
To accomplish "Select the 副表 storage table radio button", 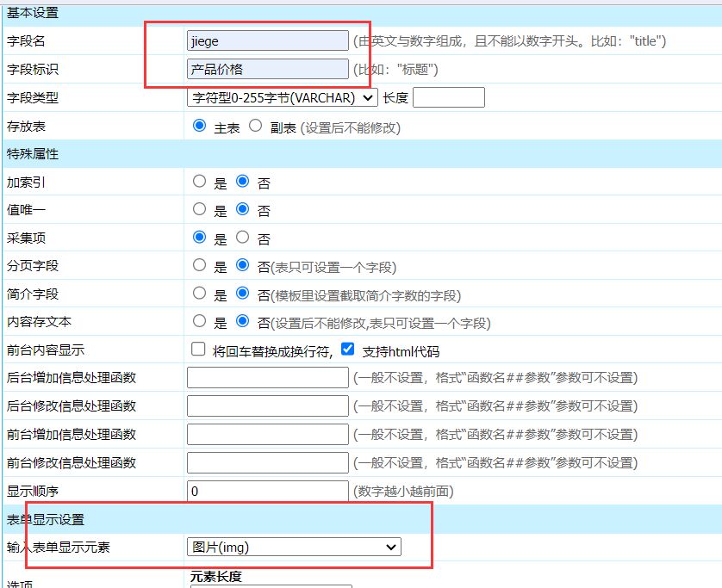I will point(255,126).
